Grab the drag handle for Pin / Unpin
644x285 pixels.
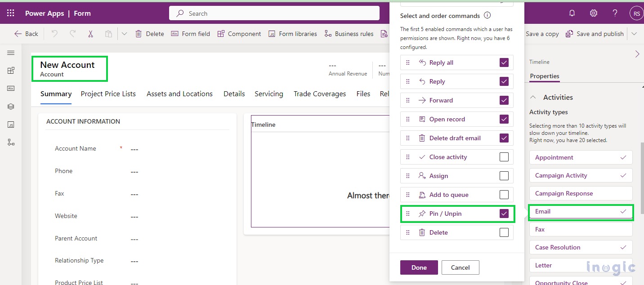pos(408,214)
